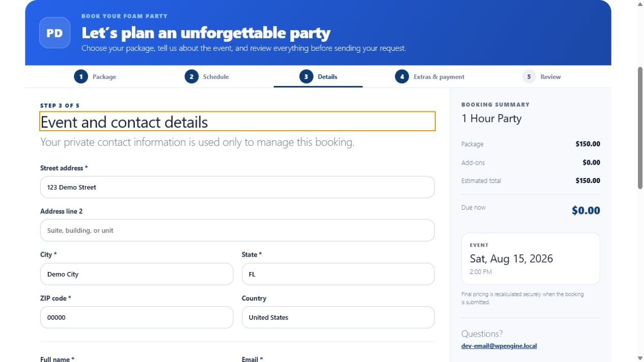Click the Email label
Viewport: 644px width, 362px height.
coord(253,359)
